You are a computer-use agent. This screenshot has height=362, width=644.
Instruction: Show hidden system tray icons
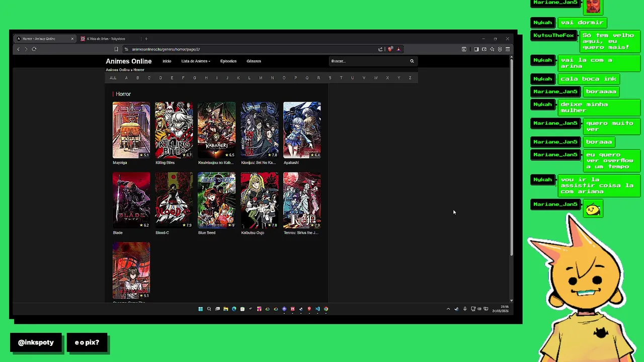pos(448,309)
